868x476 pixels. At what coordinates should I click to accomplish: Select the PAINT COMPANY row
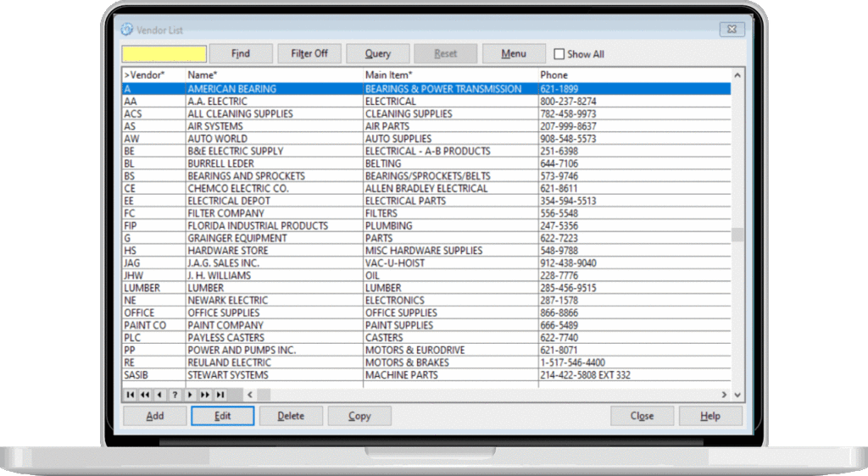click(x=426, y=325)
